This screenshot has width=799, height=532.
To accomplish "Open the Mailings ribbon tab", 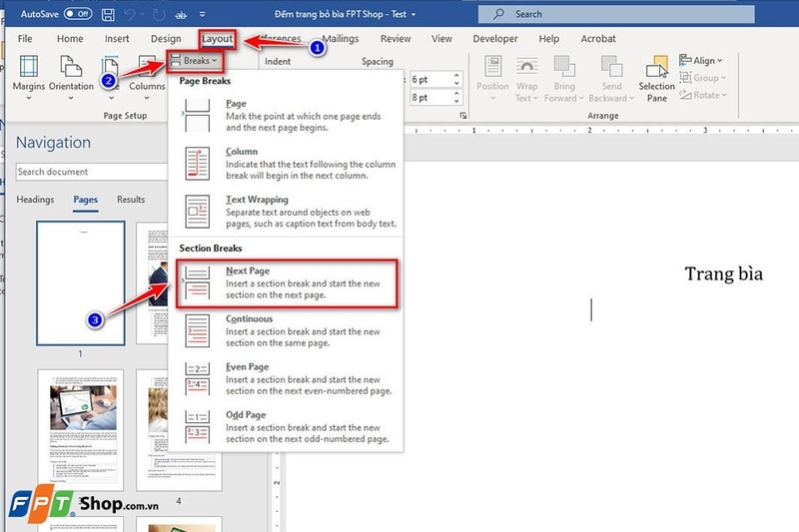I will (x=340, y=39).
